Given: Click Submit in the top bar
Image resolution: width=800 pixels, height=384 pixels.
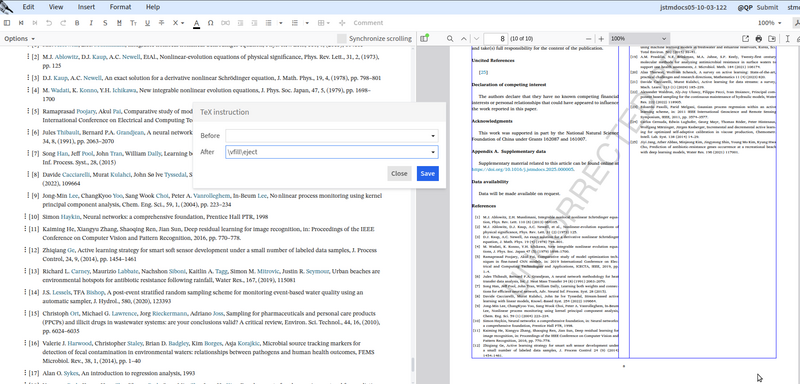Looking at the screenshot, I should [x=767, y=8].
